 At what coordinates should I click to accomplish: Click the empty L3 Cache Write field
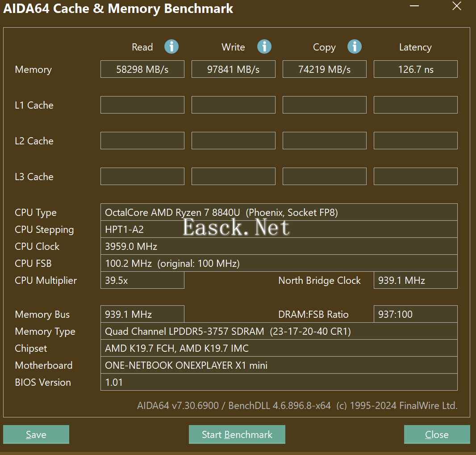click(234, 176)
